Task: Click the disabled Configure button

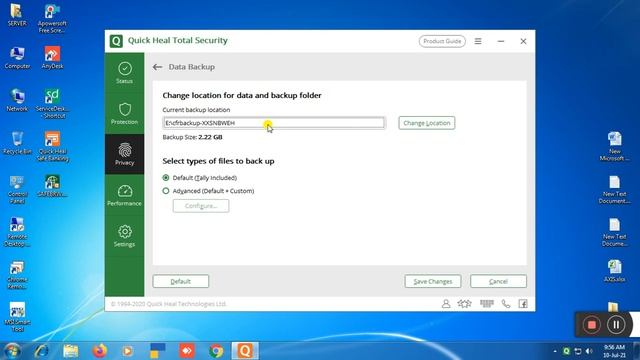Action: (x=201, y=206)
